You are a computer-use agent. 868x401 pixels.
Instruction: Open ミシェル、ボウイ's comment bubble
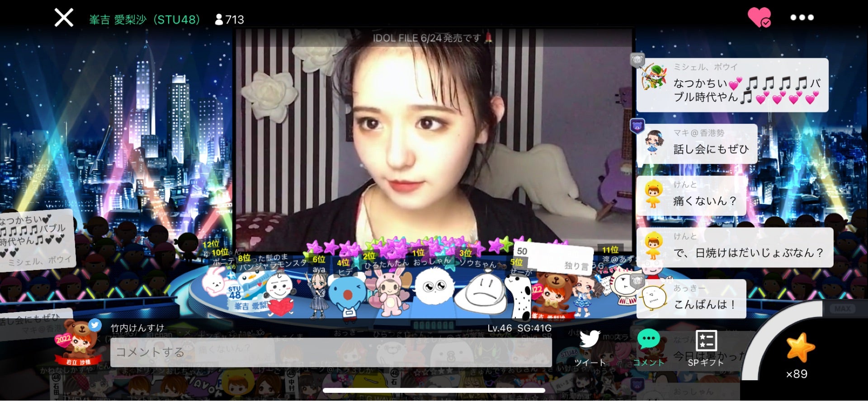click(x=732, y=85)
